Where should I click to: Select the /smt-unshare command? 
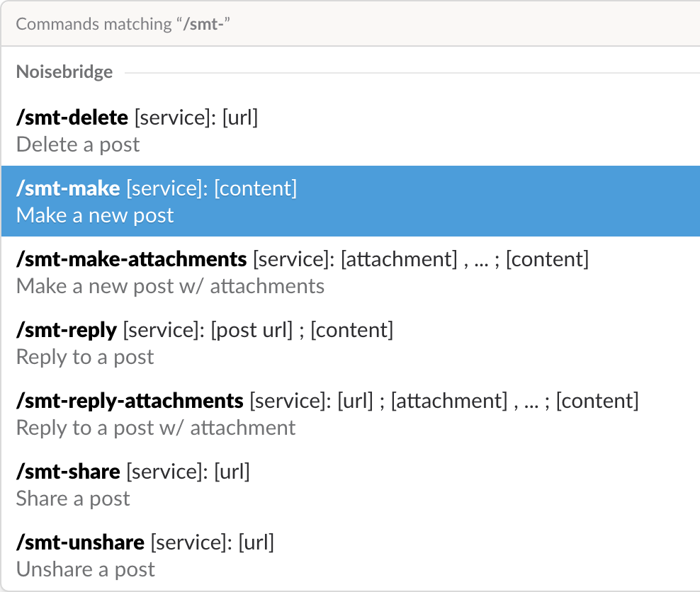tap(80, 542)
